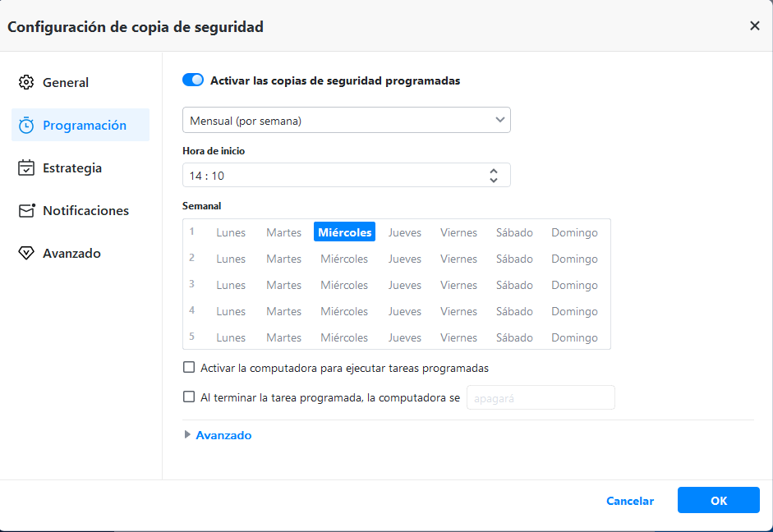Click the Notificaciones envelope icon
Image resolution: width=773 pixels, height=532 pixels.
26,211
